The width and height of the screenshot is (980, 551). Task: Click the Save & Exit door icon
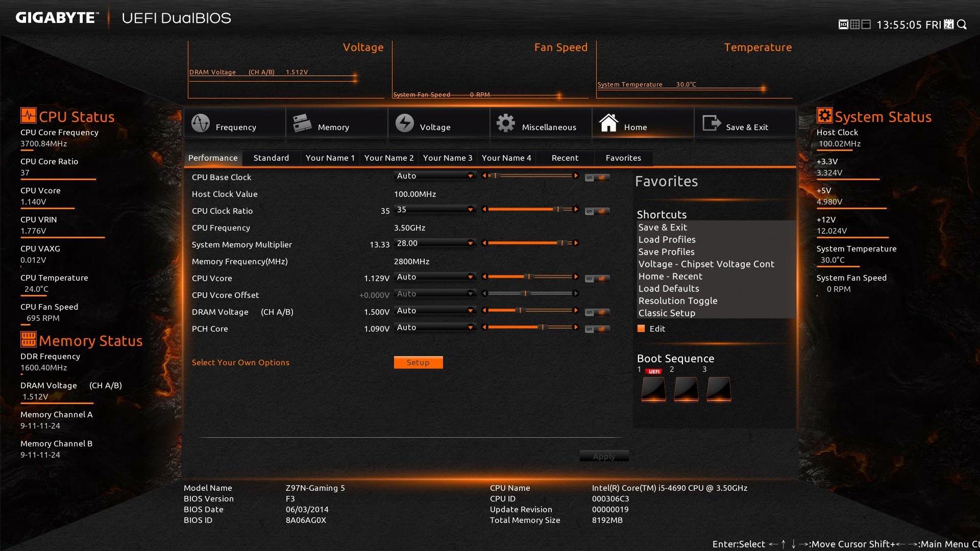pos(712,123)
